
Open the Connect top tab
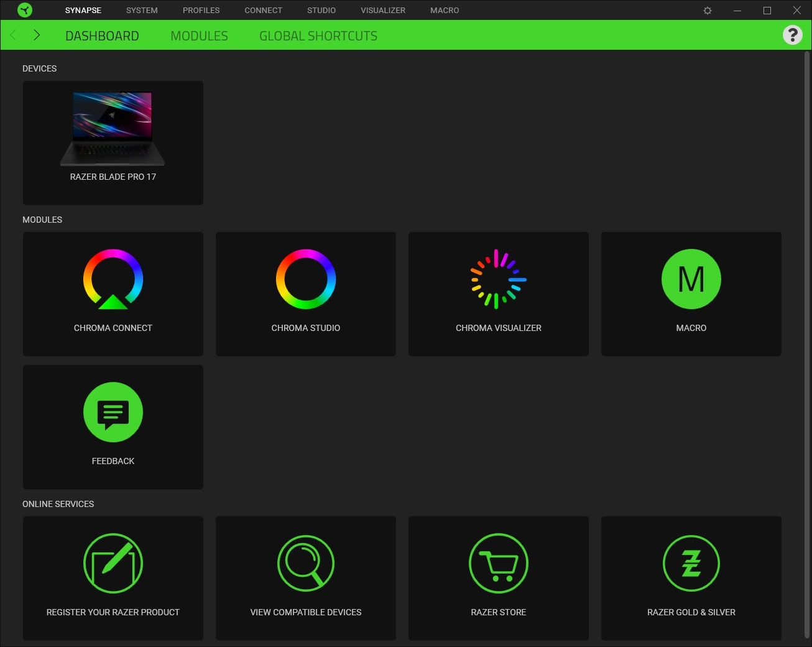(x=264, y=11)
